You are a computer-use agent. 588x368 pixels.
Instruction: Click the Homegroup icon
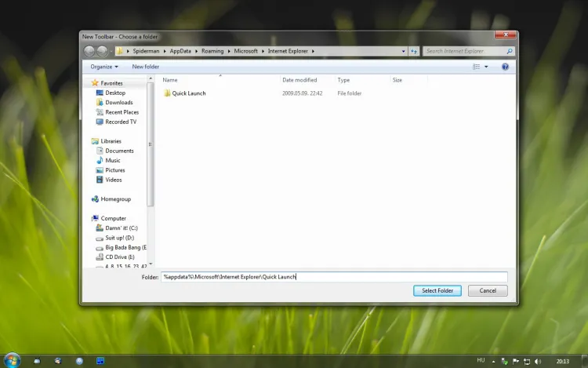tap(95, 199)
